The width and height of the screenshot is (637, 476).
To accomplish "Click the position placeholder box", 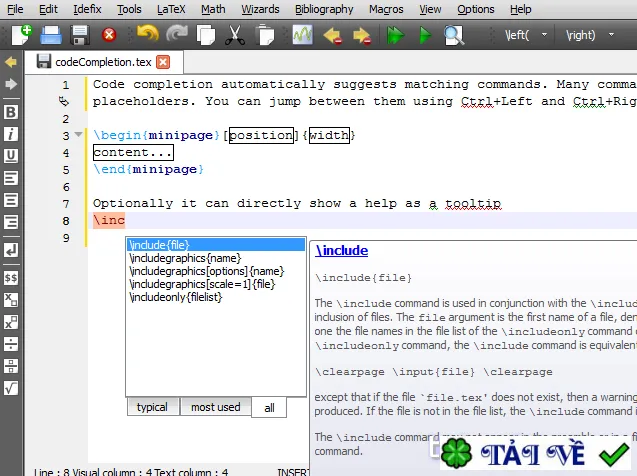I will point(261,135).
